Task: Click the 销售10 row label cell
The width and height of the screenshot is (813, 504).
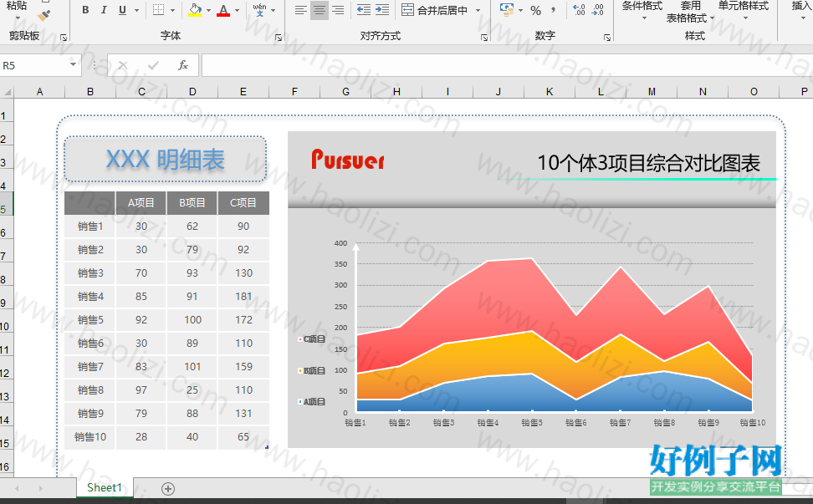Action: tap(90, 437)
